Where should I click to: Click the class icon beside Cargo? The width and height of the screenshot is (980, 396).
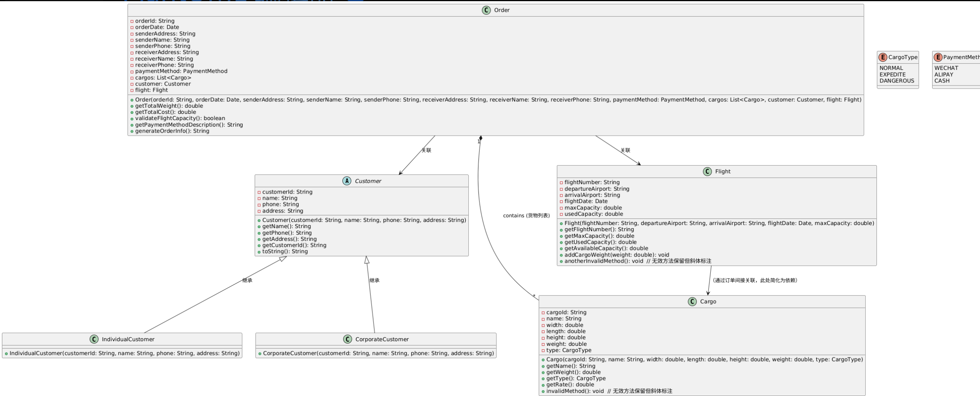(692, 302)
